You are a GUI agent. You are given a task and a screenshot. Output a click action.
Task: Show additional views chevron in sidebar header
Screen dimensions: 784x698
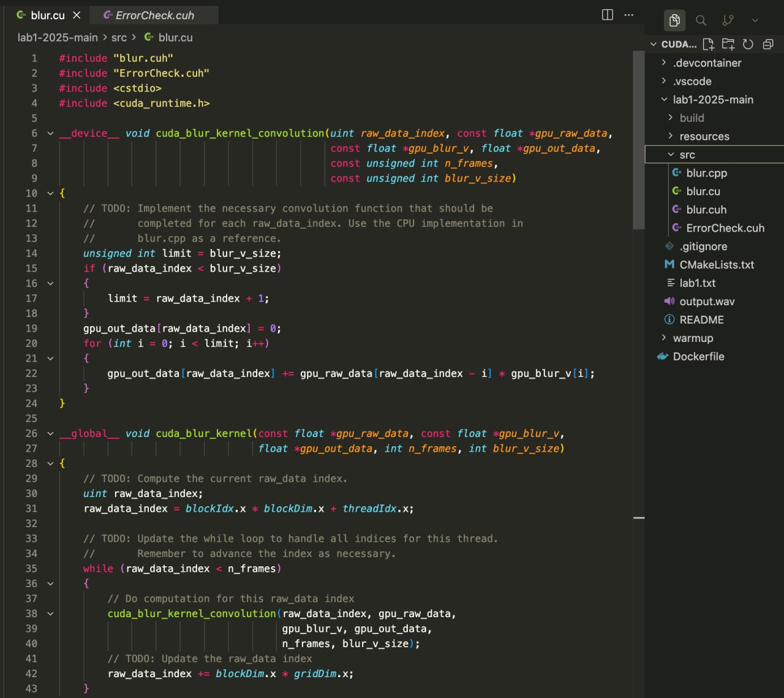tap(755, 20)
